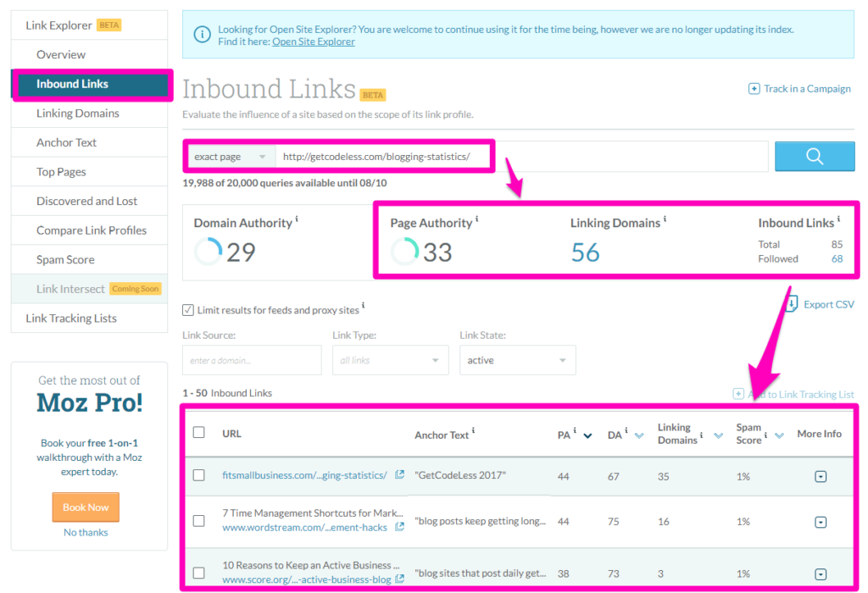Expand More Info for score.org row
Screen dimensions: 868x593
click(x=821, y=574)
